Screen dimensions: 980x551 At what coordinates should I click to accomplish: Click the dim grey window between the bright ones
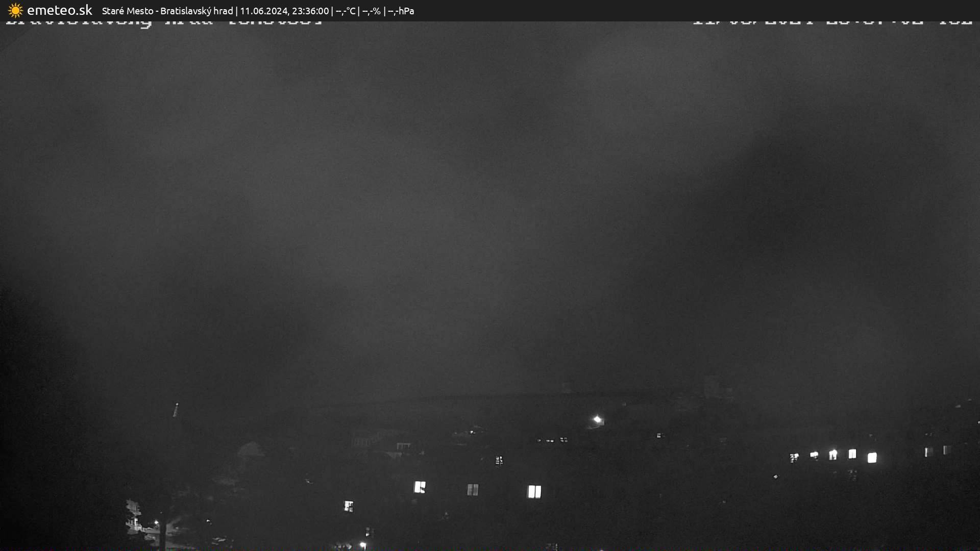(x=473, y=490)
